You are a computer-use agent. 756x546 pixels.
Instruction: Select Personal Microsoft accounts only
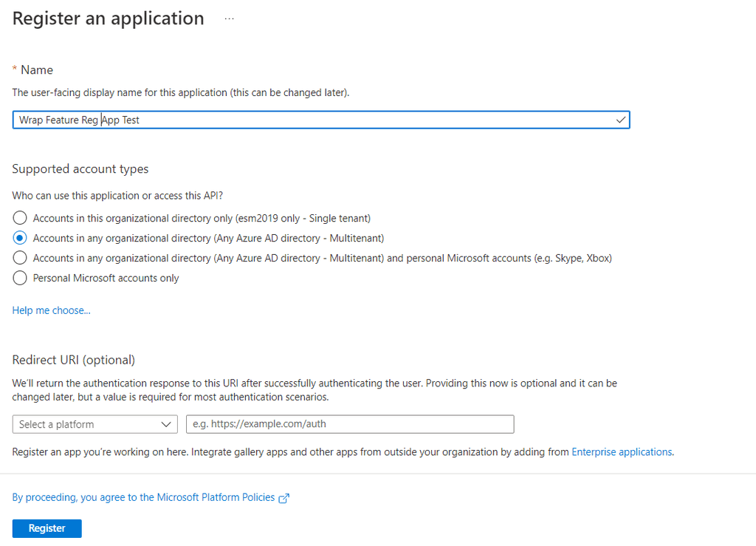tap(20, 278)
